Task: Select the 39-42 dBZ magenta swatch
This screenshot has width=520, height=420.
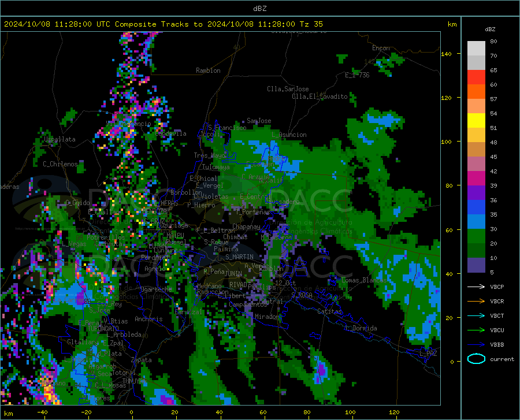Action: [476, 179]
